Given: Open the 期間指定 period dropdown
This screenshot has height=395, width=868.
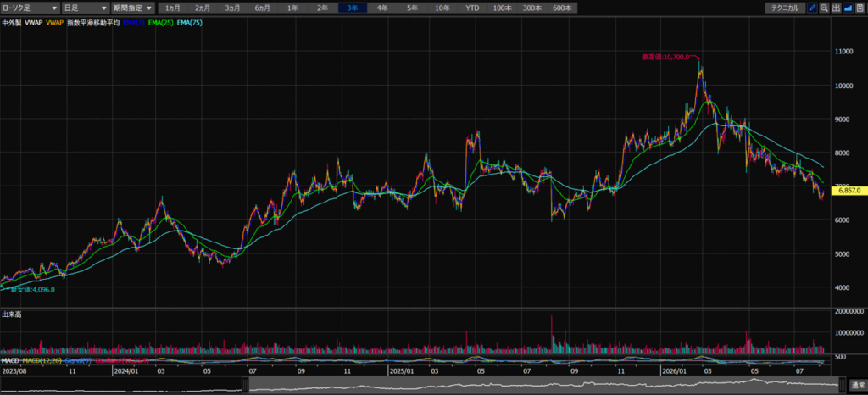Looking at the screenshot, I should (132, 8).
